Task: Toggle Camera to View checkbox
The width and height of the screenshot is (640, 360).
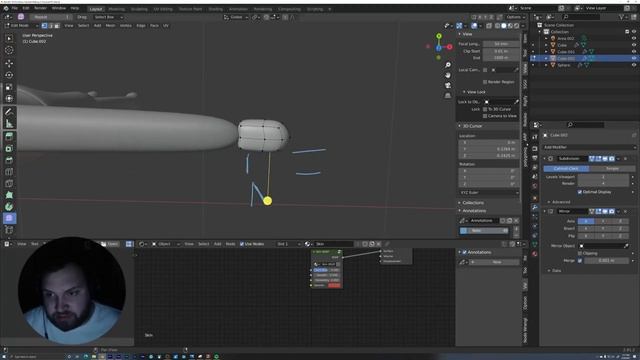Action: coord(485,116)
